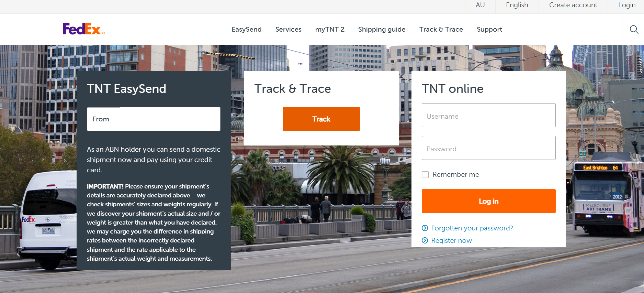Focus the Password field
Image resolution: width=644 pixels, height=293 pixels.
pyautogui.click(x=488, y=148)
